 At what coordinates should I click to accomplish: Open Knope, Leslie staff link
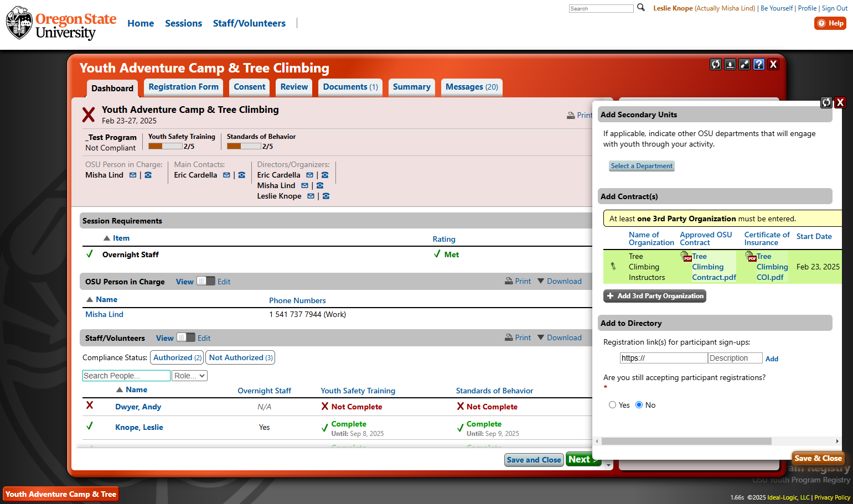(x=139, y=427)
